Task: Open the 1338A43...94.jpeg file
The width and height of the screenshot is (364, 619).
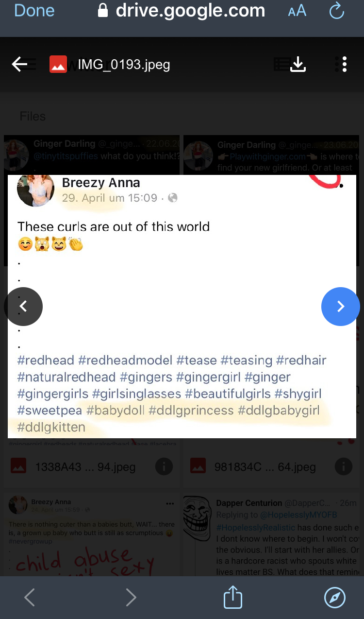Action: [x=85, y=467]
